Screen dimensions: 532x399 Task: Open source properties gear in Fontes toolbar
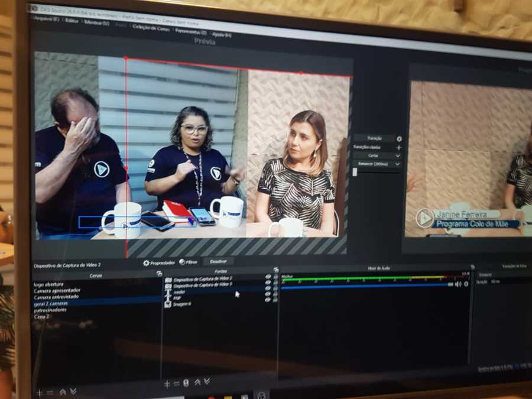click(186, 383)
